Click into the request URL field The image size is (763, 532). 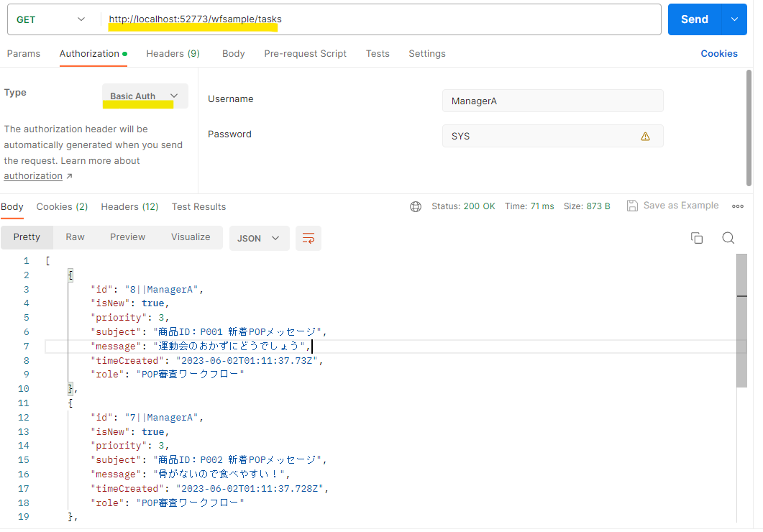coord(380,19)
